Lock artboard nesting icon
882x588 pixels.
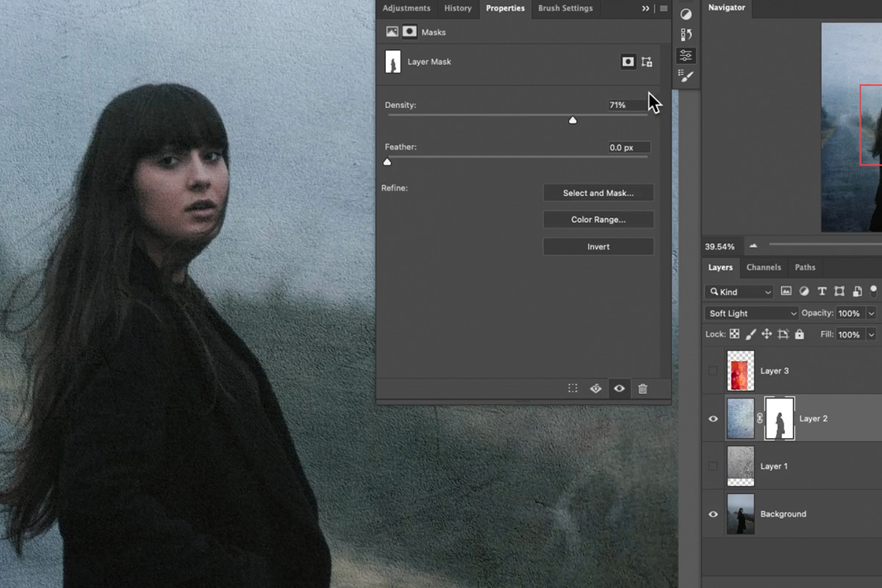783,334
